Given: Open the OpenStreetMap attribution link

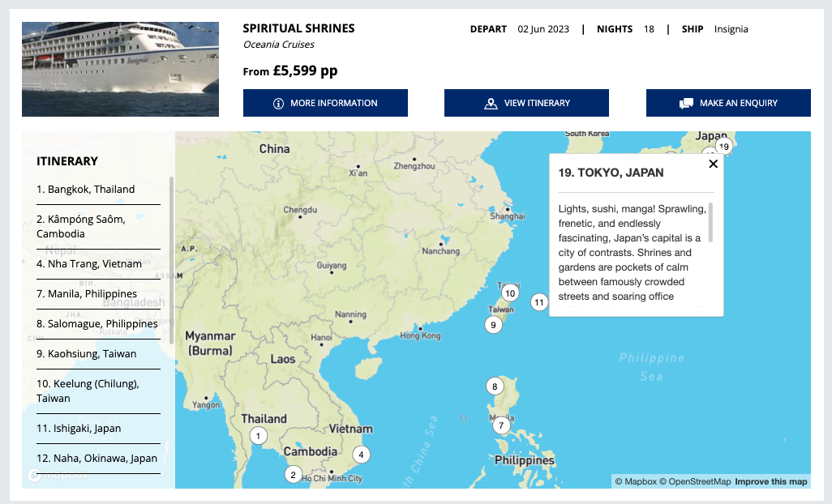Looking at the screenshot, I should click(x=695, y=481).
